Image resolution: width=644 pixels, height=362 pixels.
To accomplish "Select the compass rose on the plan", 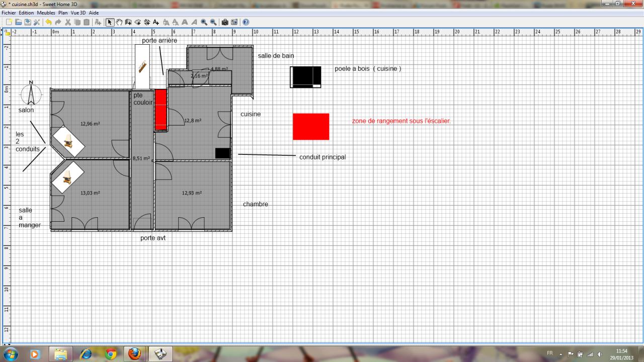I will tap(31, 93).
